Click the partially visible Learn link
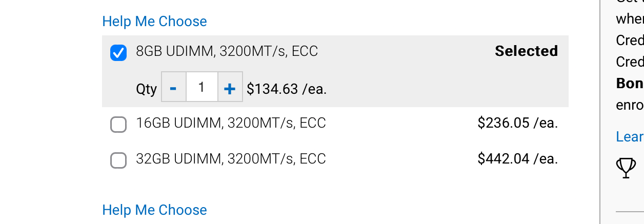 630,136
